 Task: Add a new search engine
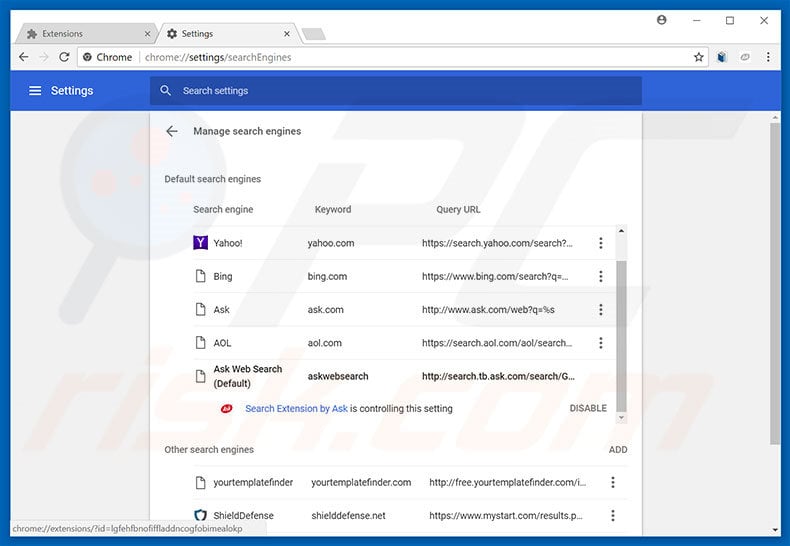tap(618, 449)
